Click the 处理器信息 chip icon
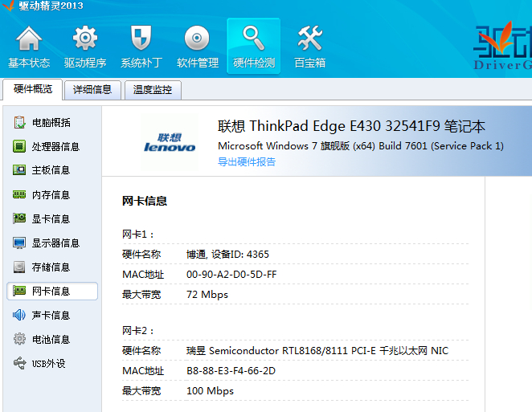Viewport: 532px width, 412px height. click(19, 146)
